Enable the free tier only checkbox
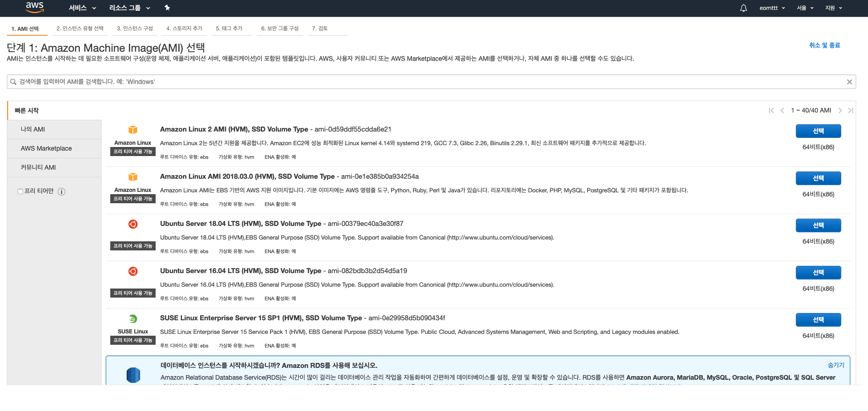This screenshot has width=868, height=411. point(20,191)
